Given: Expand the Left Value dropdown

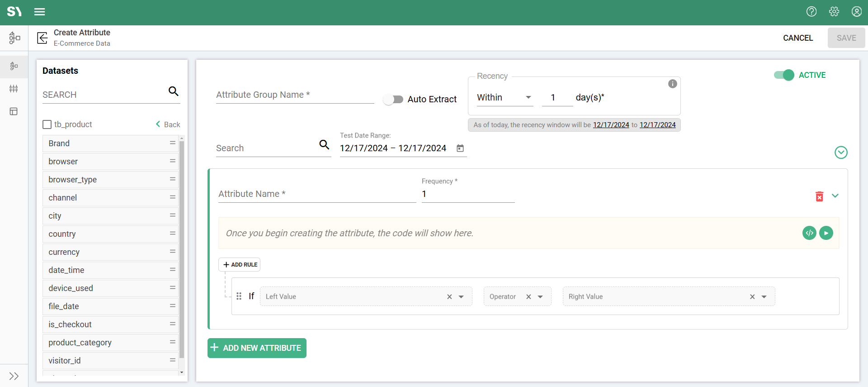Looking at the screenshot, I should click(x=461, y=297).
